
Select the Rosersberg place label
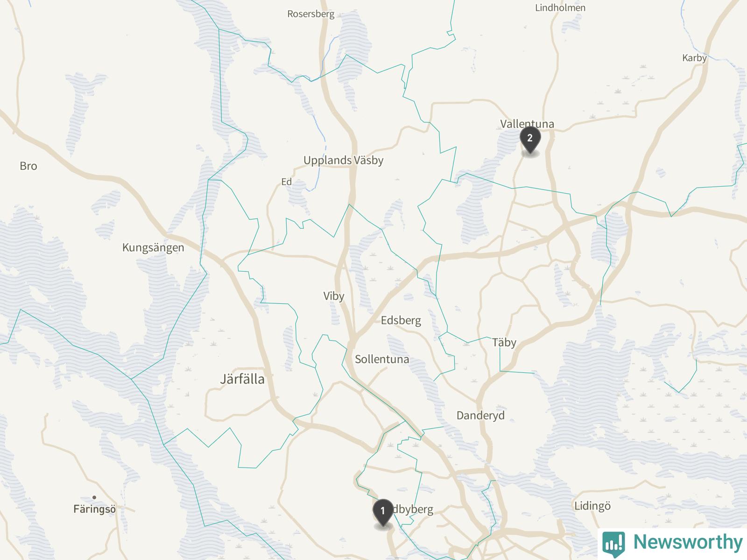(x=311, y=14)
